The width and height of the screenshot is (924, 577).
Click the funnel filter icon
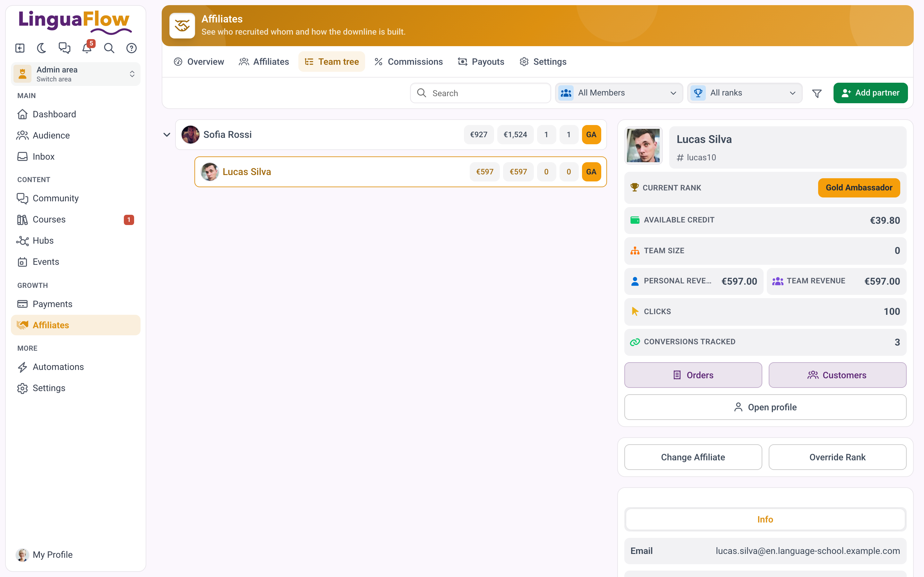[x=817, y=93]
